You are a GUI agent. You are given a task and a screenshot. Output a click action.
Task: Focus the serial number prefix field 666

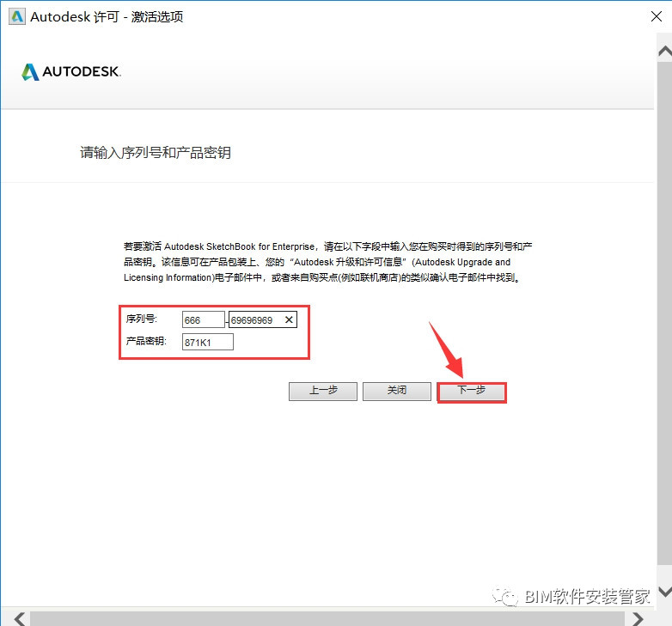click(x=203, y=319)
